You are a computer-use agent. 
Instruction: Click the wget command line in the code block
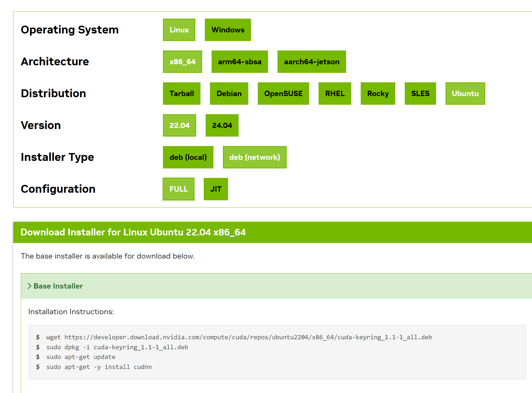click(239, 337)
